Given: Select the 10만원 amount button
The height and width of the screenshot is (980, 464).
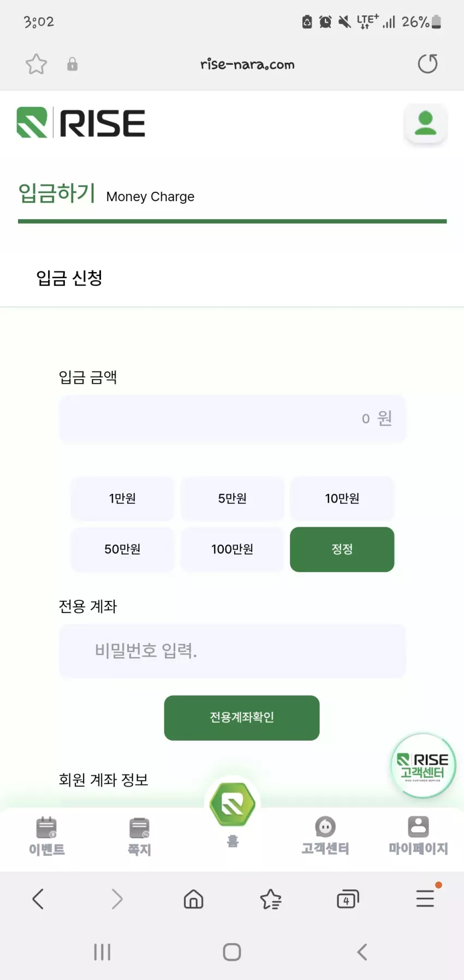Looking at the screenshot, I should coord(342,498).
